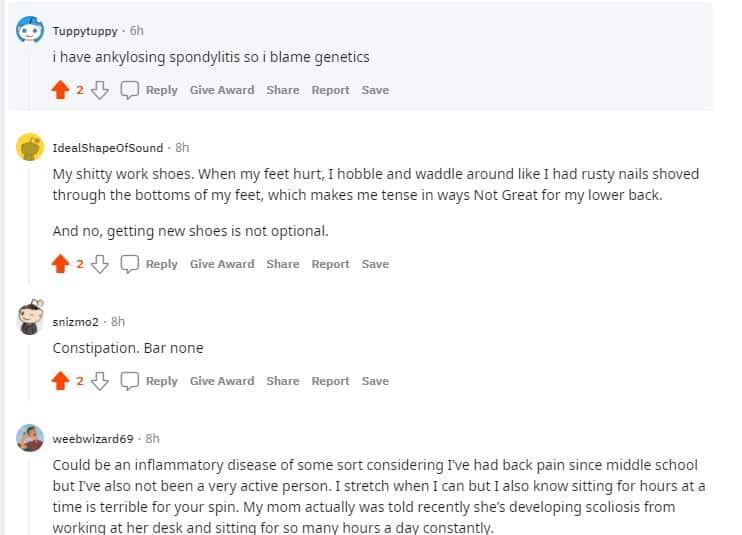Image resolution: width=742 pixels, height=535 pixels.
Task: Share IdealShapeOfSound's comment
Action: 282,264
